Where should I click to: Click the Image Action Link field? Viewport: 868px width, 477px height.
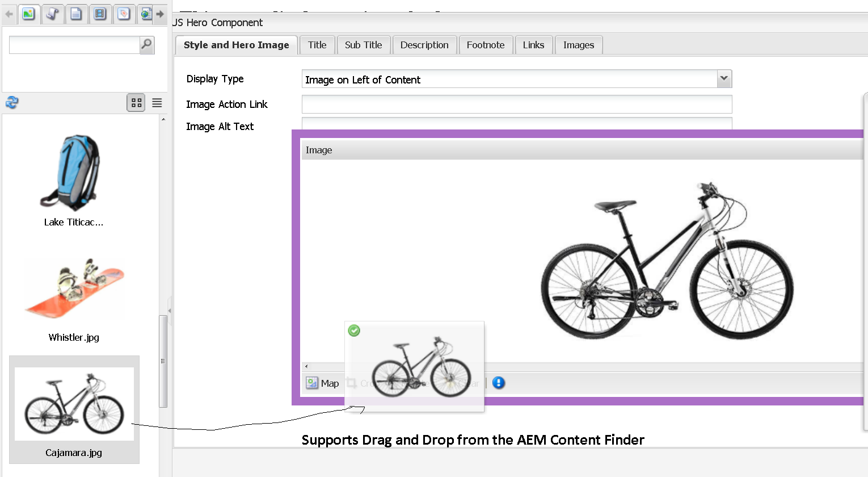point(516,104)
